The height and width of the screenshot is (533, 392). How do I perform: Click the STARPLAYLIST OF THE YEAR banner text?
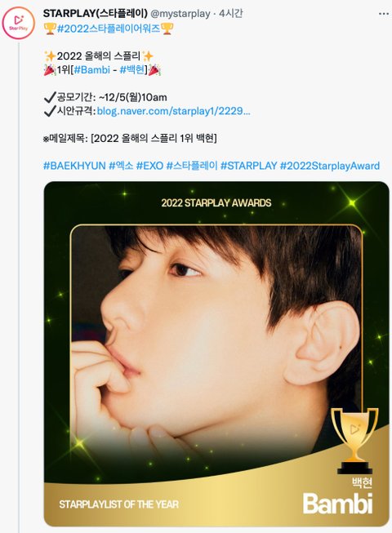118,504
